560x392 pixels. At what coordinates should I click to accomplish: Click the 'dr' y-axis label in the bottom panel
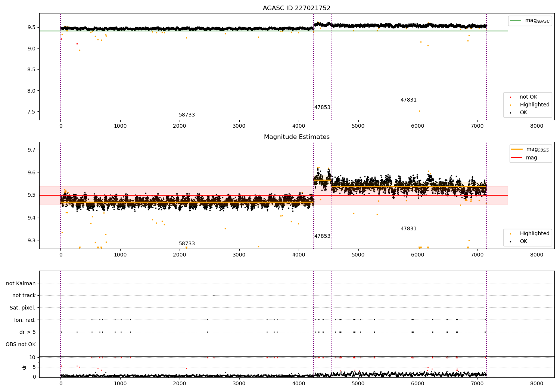24,367
